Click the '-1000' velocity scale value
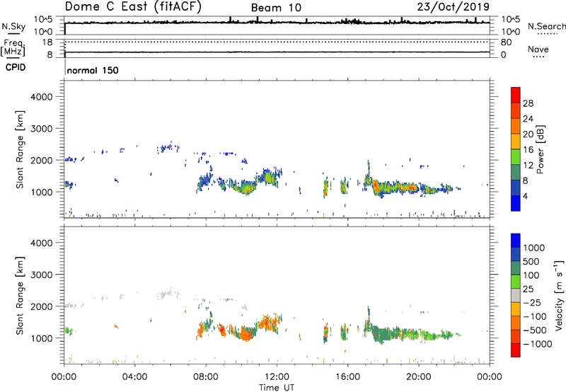Screen dimensions: 566x392 point(537,344)
